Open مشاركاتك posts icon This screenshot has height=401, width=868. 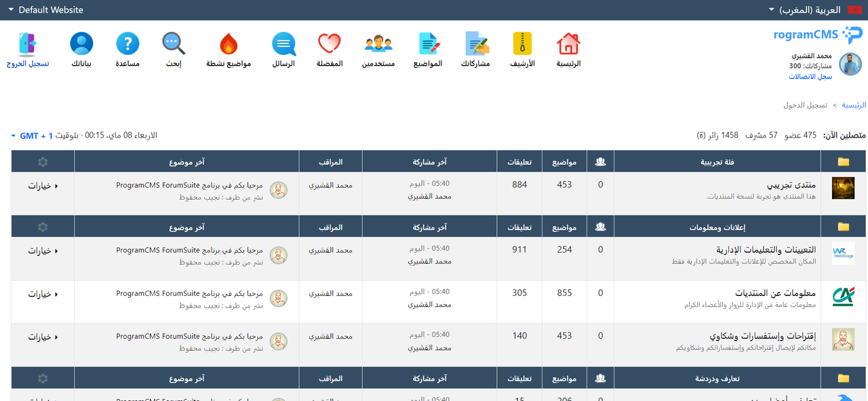coord(477,44)
